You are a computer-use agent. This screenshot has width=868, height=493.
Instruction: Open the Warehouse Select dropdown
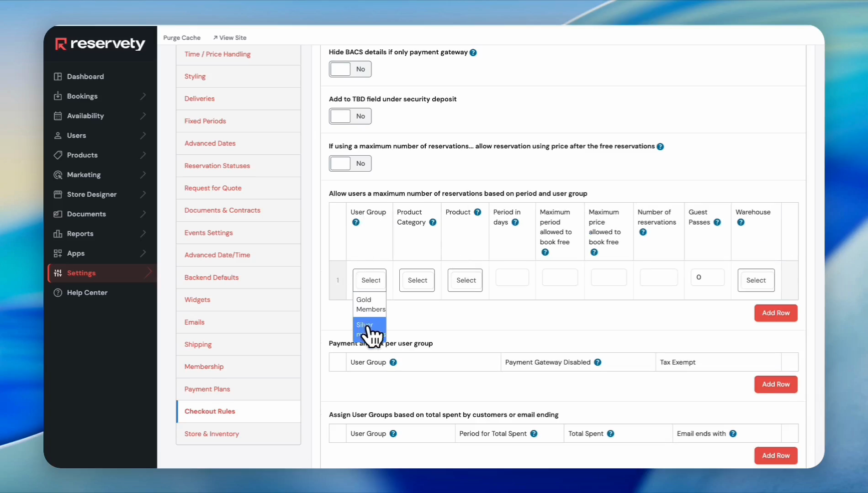point(756,280)
